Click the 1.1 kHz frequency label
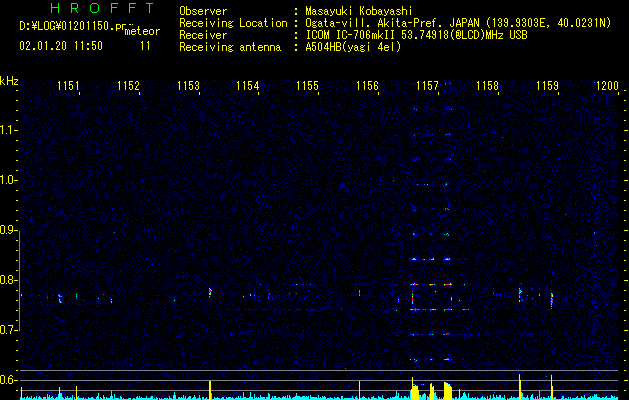The height and width of the screenshot is (400, 629). tap(8, 130)
